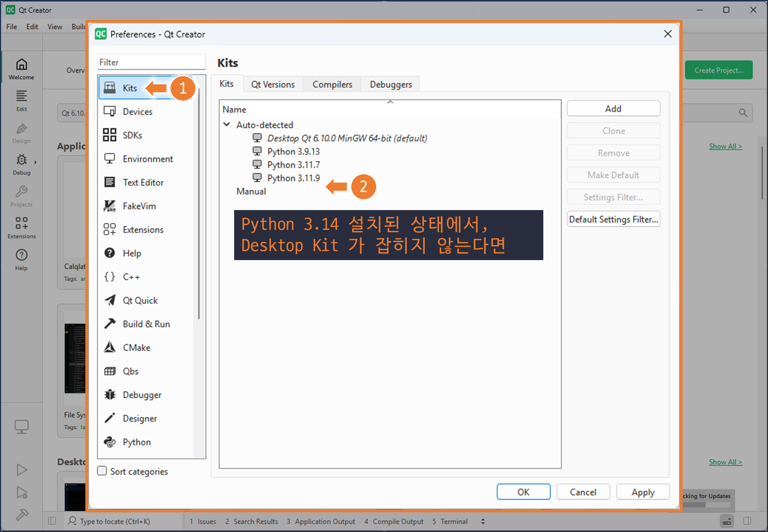Screen dimensions: 768x532
Task: Click the Create Project button
Action: click(x=718, y=70)
